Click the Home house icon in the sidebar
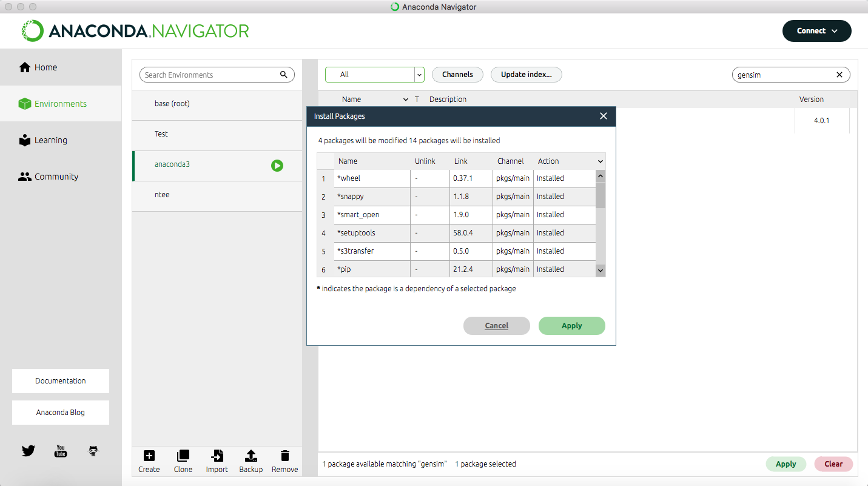The width and height of the screenshot is (868, 486). click(25, 67)
